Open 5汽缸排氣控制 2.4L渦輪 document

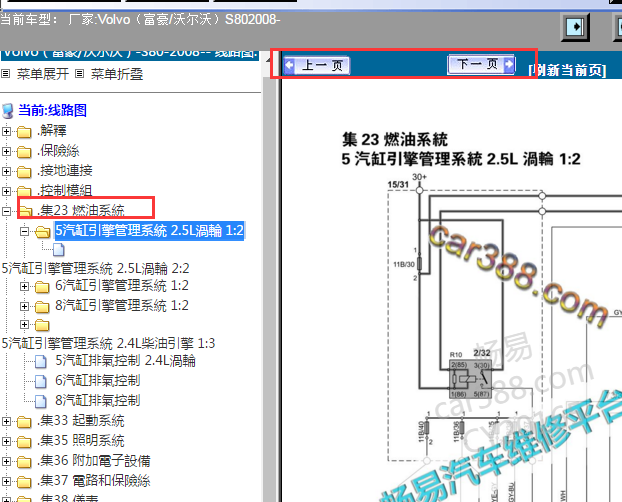(x=125, y=360)
